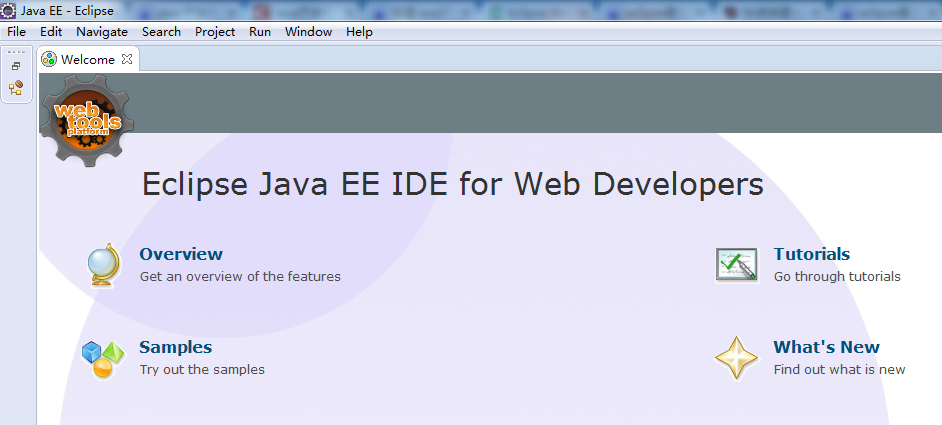Screen dimensions: 942x425
Task: Open the Edit menu
Action: click(x=51, y=32)
